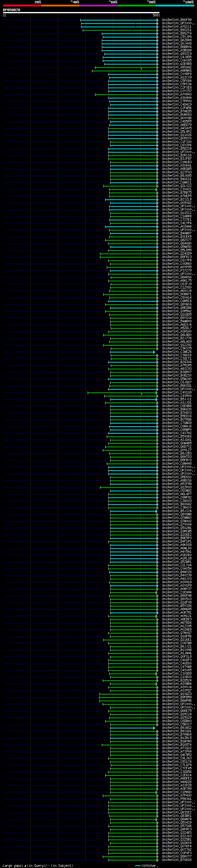
Task: Select the UniRef100_C6E8B6 label
Action: point(177,406)
